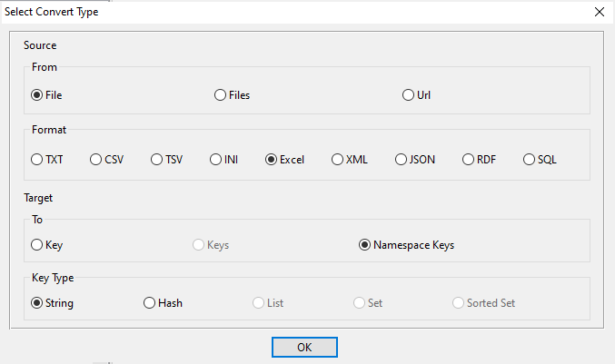Image resolution: width=615 pixels, height=364 pixels.
Task: Choose Hash as the key type
Action: (x=150, y=303)
